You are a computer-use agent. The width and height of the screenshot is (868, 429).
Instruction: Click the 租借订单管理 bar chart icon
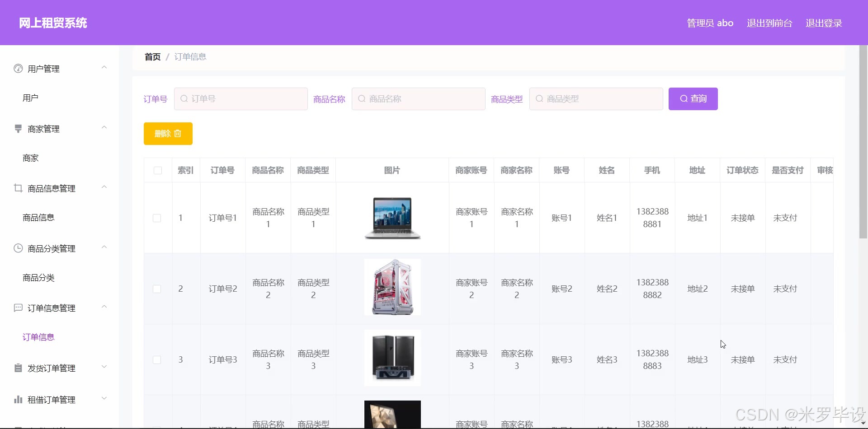point(18,400)
